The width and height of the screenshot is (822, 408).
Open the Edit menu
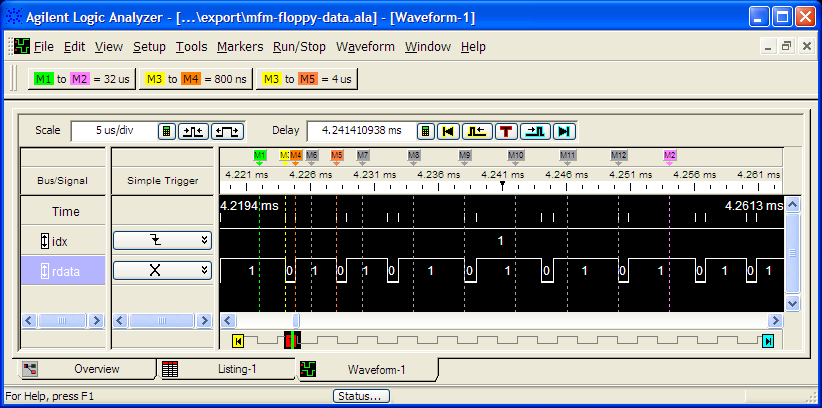click(74, 47)
